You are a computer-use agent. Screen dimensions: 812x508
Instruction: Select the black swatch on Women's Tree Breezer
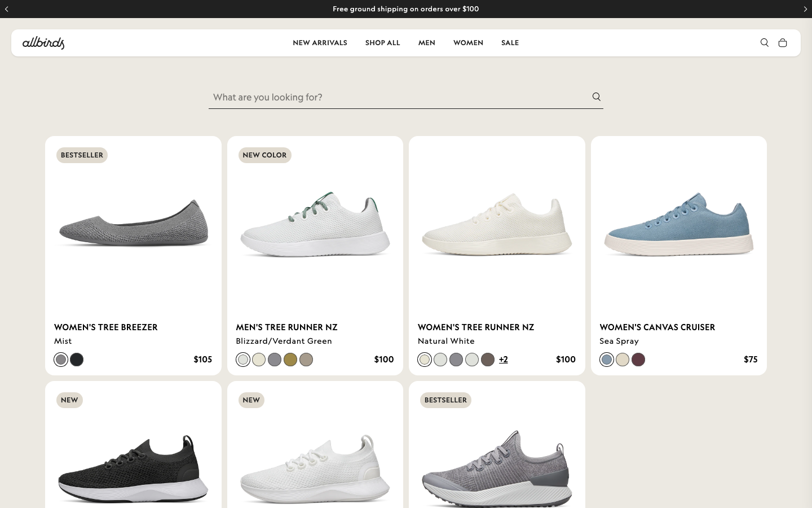coord(77,360)
